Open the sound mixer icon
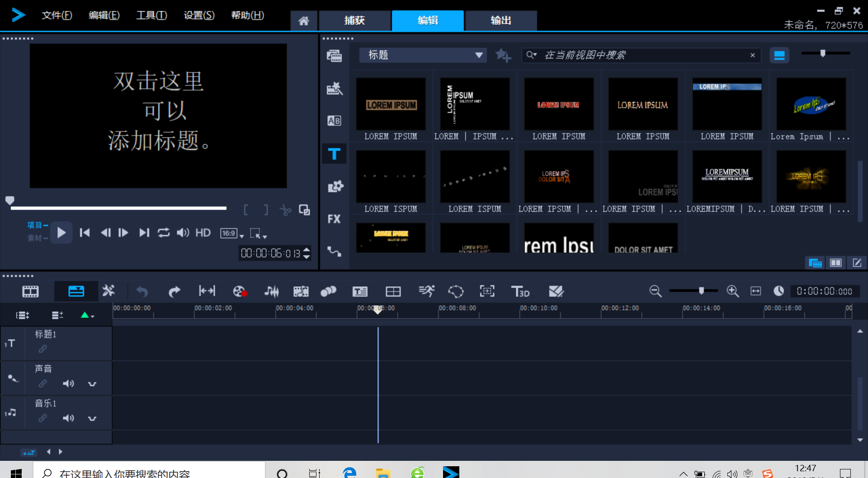This screenshot has width=868, height=478. coord(271,292)
